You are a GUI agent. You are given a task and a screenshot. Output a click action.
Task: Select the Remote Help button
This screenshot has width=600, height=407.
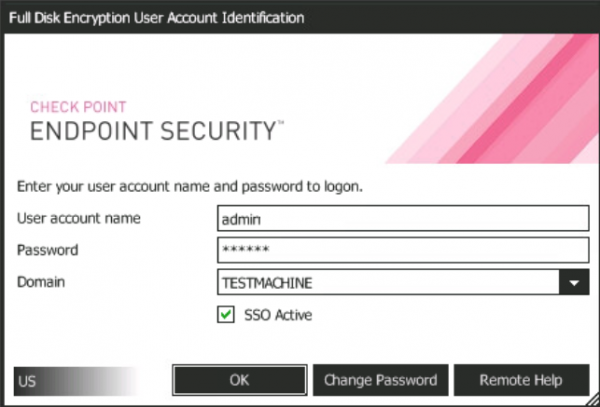point(520,380)
